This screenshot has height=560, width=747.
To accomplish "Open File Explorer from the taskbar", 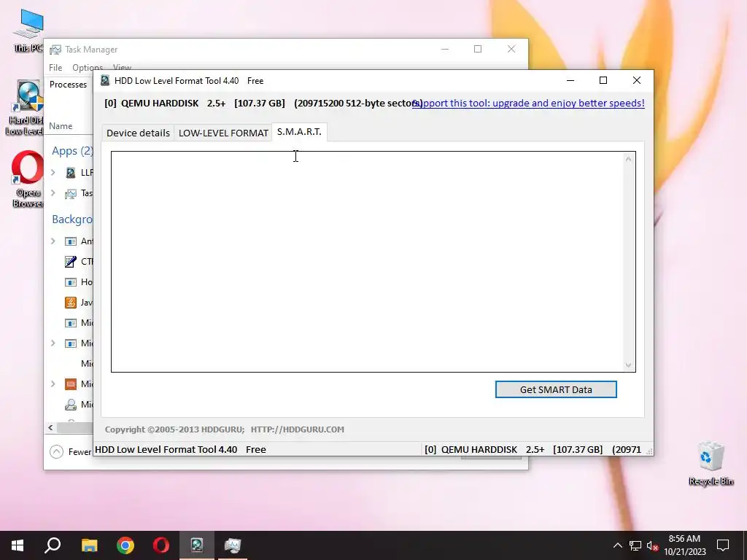I will click(89, 545).
